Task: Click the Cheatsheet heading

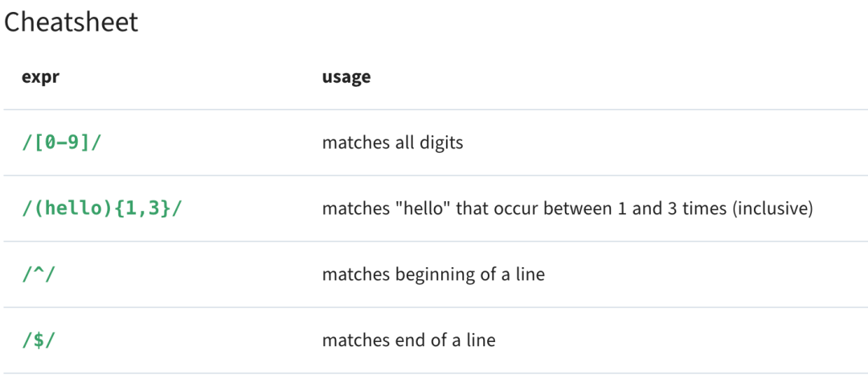Action: (72, 22)
